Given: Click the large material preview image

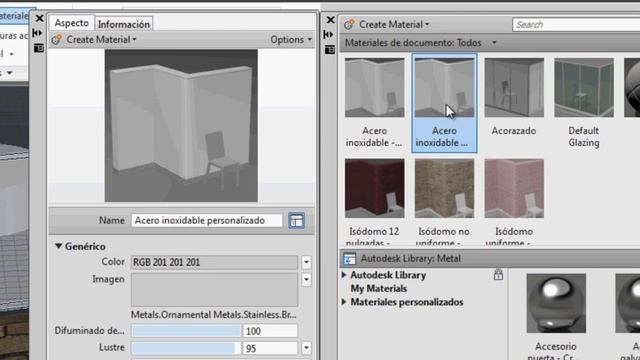Looking at the screenshot, I should (x=181, y=126).
